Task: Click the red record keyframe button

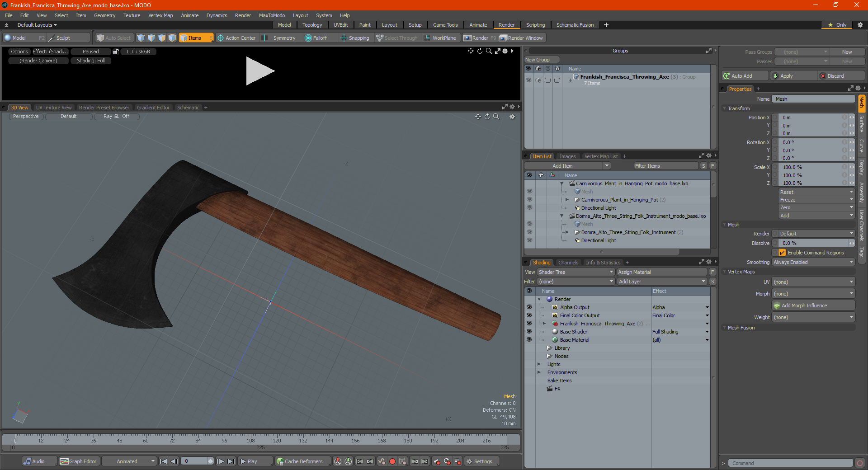Action: pos(392,461)
